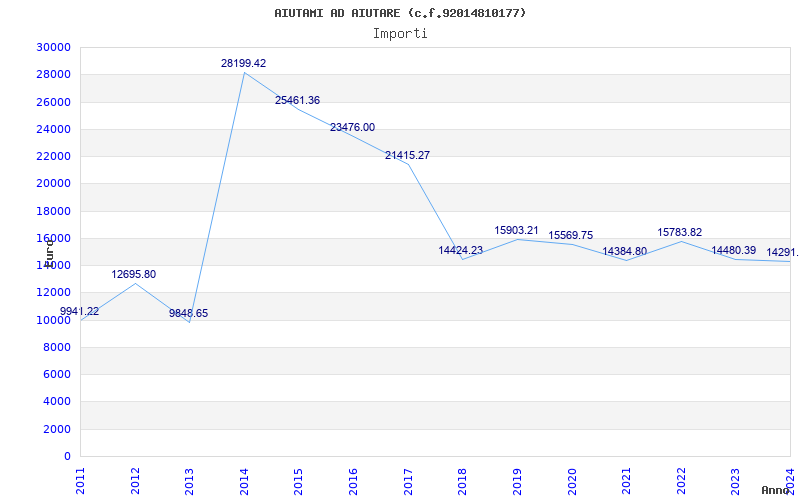Select the Importi subtitle
The width and height of the screenshot is (800, 500).
[400, 34]
